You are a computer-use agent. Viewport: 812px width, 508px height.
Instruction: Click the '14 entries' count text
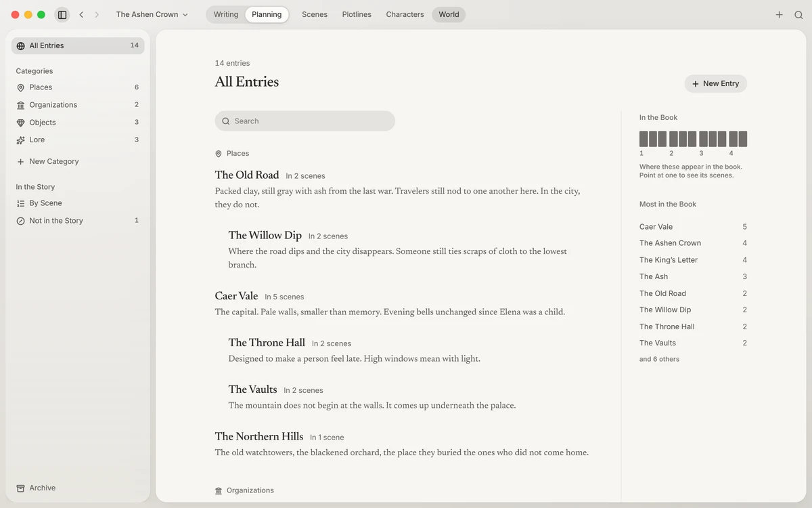click(232, 63)
